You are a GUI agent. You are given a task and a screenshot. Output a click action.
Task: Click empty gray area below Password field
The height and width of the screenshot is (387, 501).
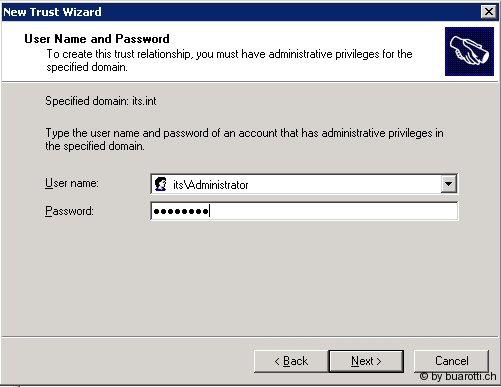[250, 277]
